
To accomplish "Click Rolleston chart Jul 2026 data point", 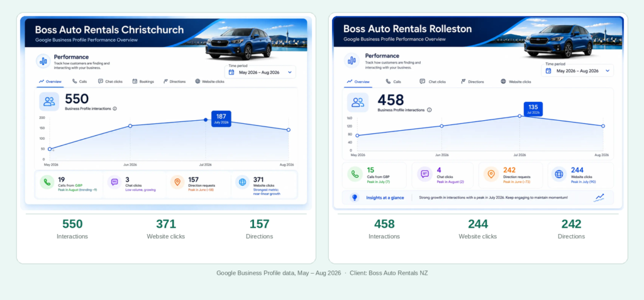I will [519, 116].
